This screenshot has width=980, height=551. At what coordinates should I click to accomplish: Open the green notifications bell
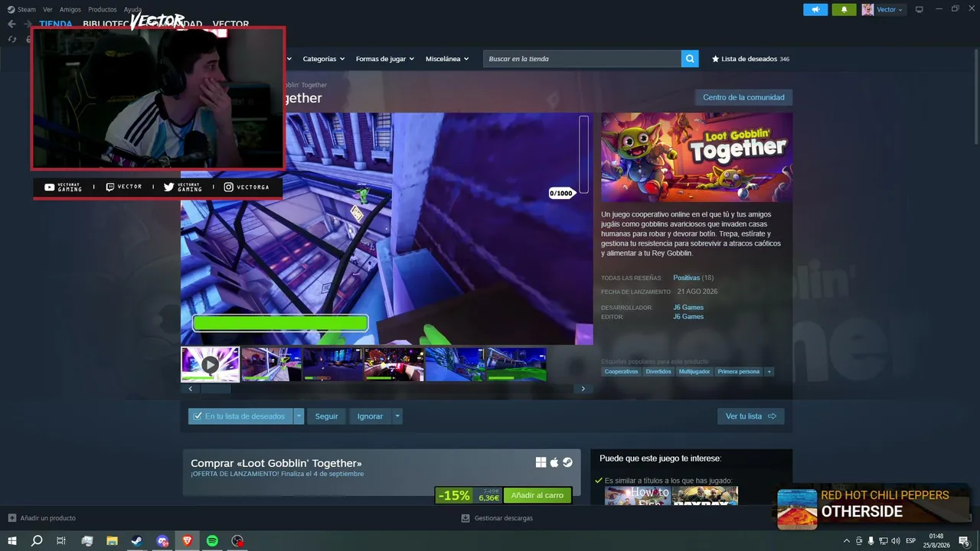tap(844, 10)
